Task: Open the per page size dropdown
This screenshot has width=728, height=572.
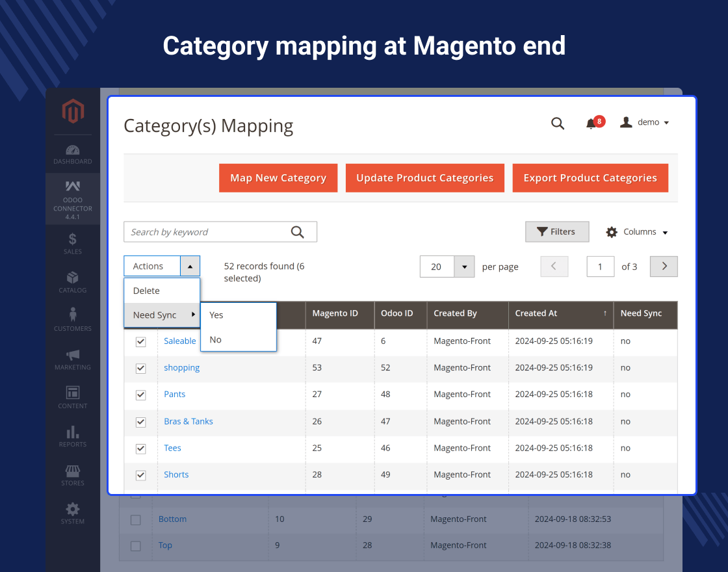Action: pos(464,266)
